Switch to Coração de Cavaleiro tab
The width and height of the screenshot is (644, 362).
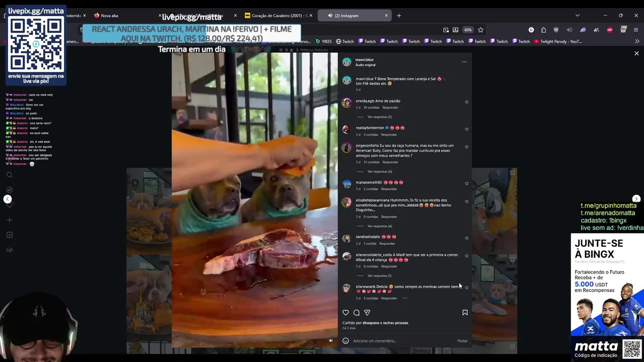point(278,16)
